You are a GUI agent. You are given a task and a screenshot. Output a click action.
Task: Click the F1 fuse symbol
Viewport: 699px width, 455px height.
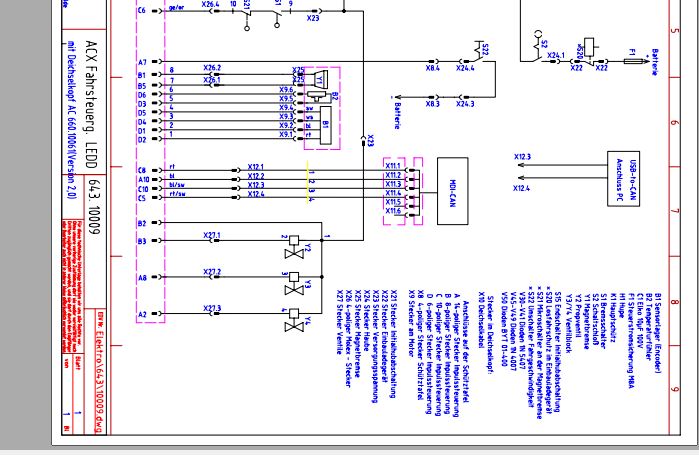[633, 61]
